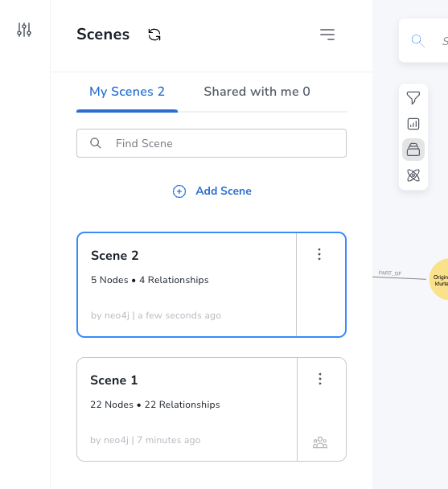Screen dimensions: 448x489
Task: Click Scene 1 shared users icon
Action: click(x=320, y=442)
